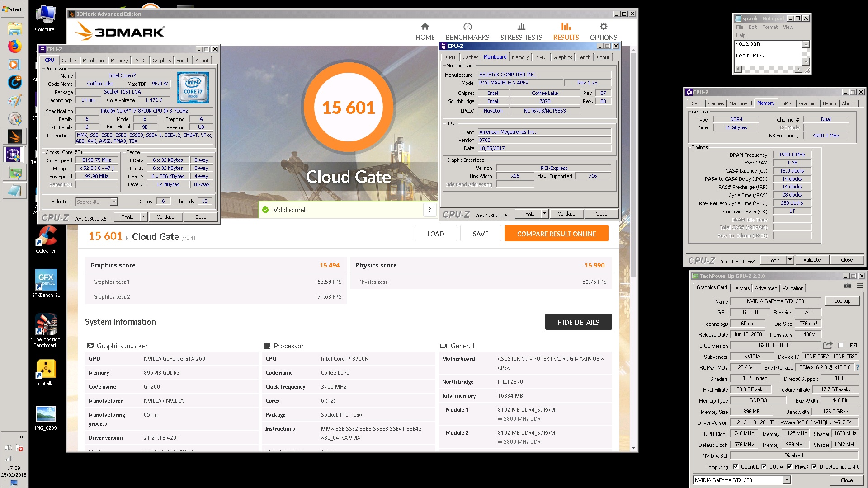The height and width of the screenshot is (488, 868).
Task: Click the Start button
Action: pyautogui.click(x=13, y=9)
